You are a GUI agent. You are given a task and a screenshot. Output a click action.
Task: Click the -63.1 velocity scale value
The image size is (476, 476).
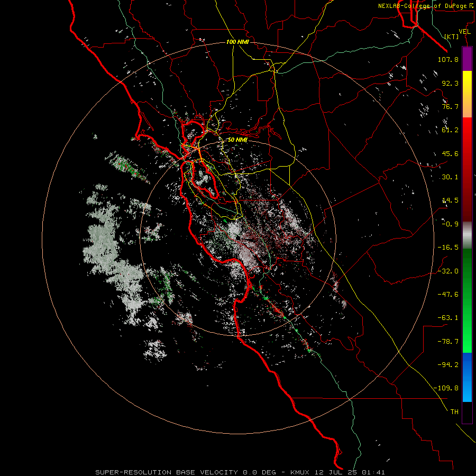pos(448,318)
